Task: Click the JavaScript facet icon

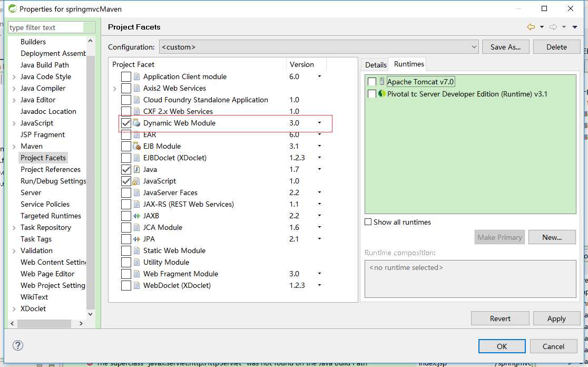Action: [x=136, y=181]
